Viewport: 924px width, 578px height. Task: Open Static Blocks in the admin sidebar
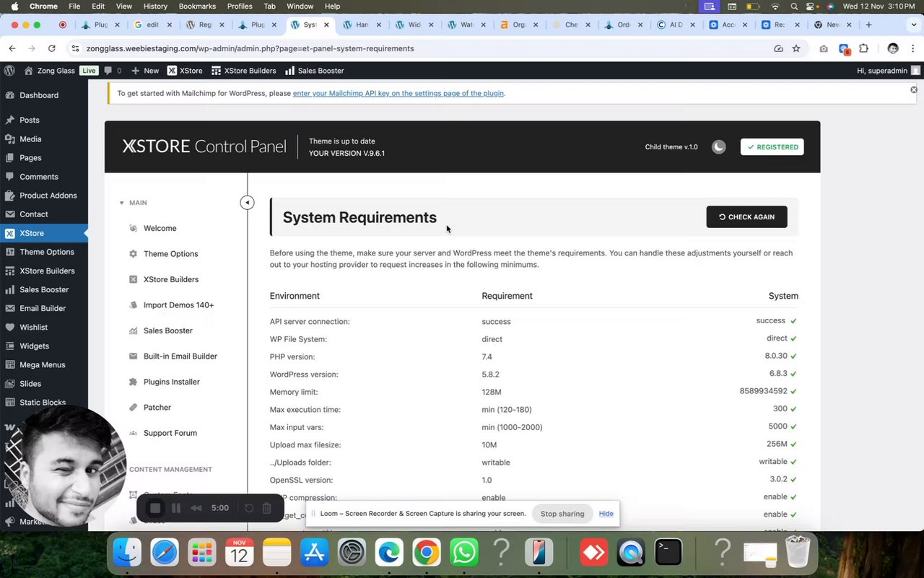click(x=43, y=402)
